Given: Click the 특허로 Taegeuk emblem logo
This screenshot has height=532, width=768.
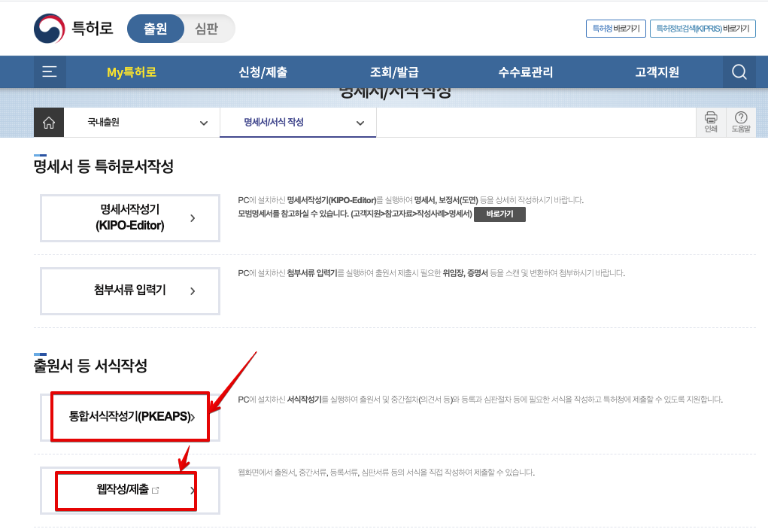Looking at the screenshot, I should [x=47, y=28].
